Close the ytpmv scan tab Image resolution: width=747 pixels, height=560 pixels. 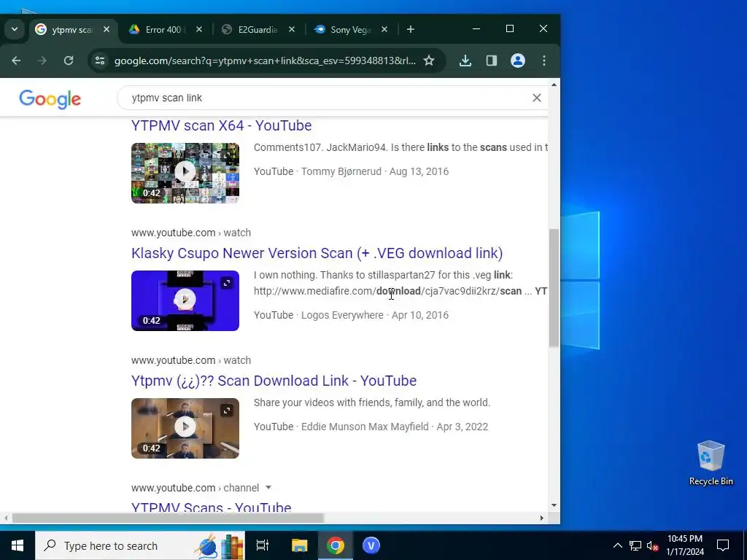[107, 29]
